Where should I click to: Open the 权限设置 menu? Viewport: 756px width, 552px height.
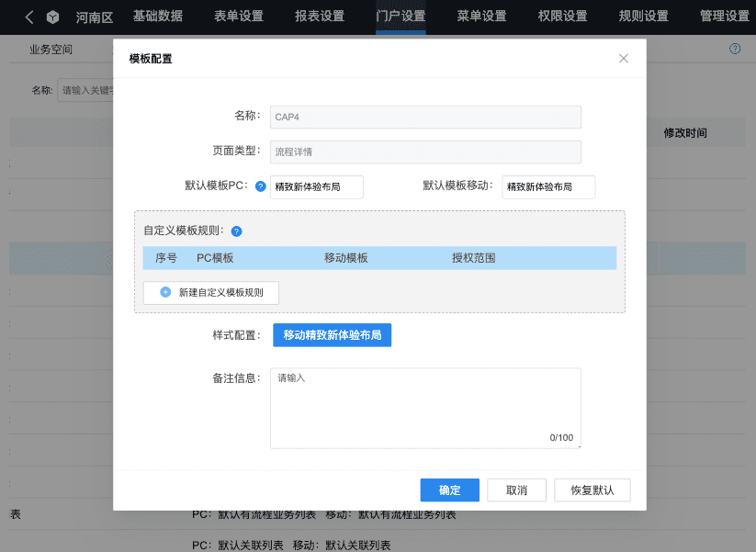563,17
